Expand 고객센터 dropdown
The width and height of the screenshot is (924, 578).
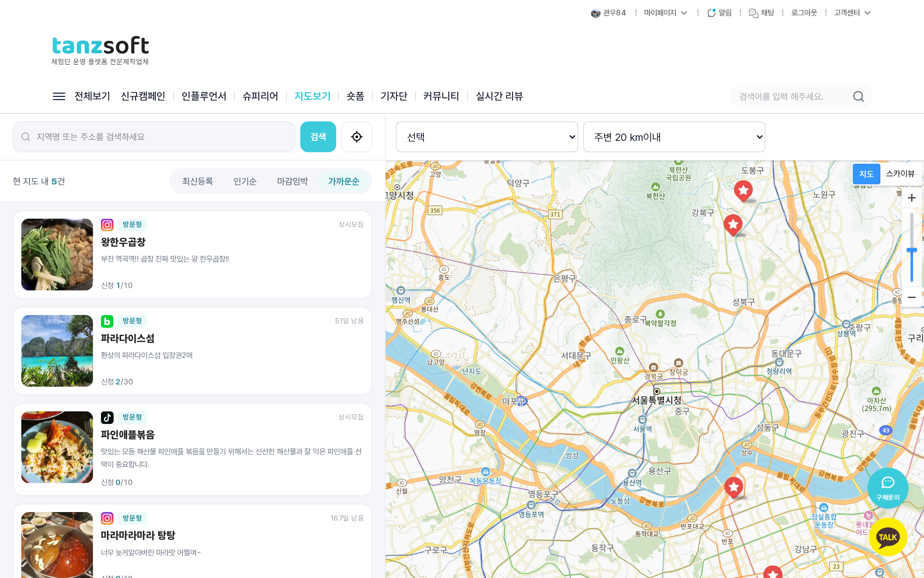852,13
